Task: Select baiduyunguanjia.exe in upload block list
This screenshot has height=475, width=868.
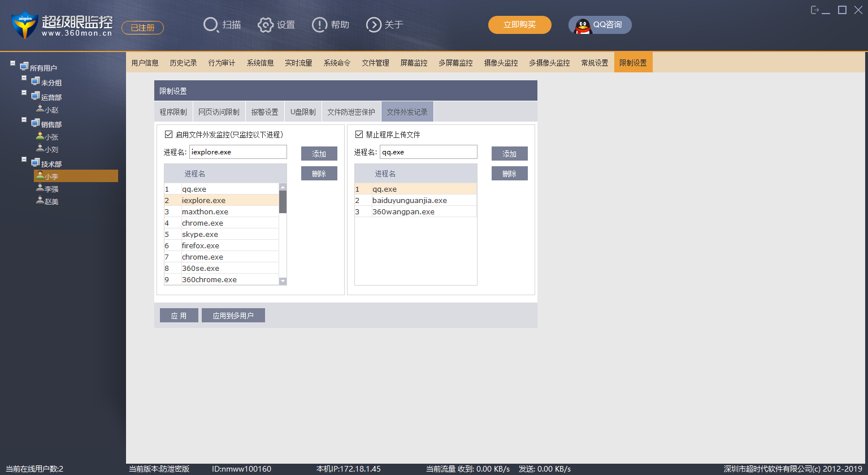Action: coord(409,200)
